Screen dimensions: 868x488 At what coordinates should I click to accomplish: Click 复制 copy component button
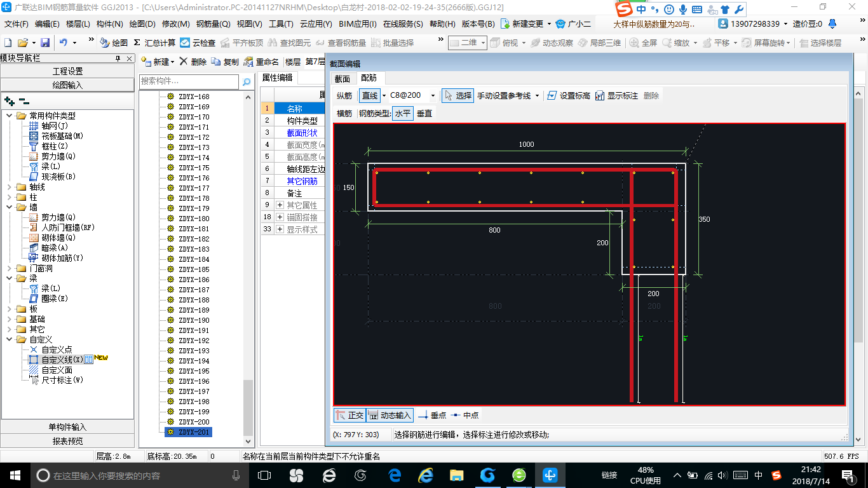point(225,62)
